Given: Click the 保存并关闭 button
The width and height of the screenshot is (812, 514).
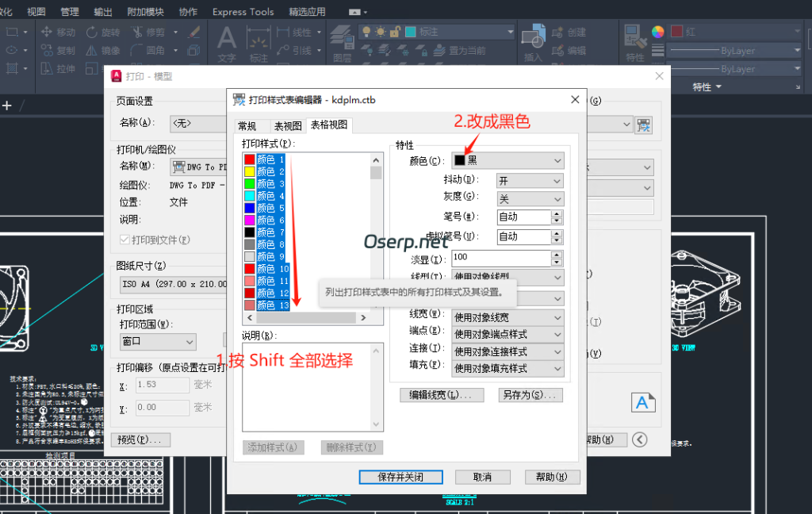Looking at the screenshot, I should point(400,477).
